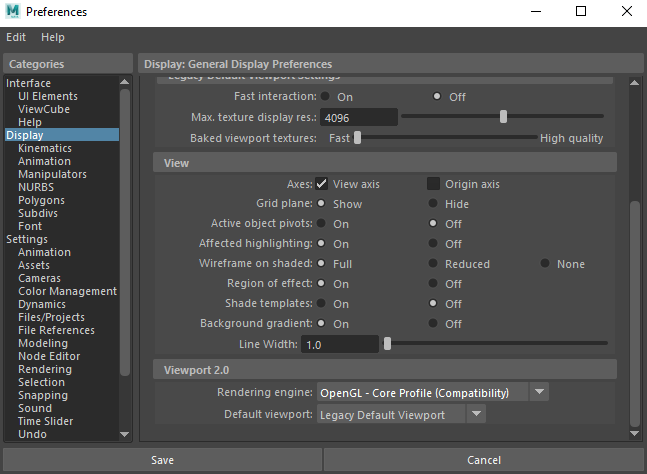Select Snapping category
This screenshot has height=474, width=647.
(x=43, y=395)
